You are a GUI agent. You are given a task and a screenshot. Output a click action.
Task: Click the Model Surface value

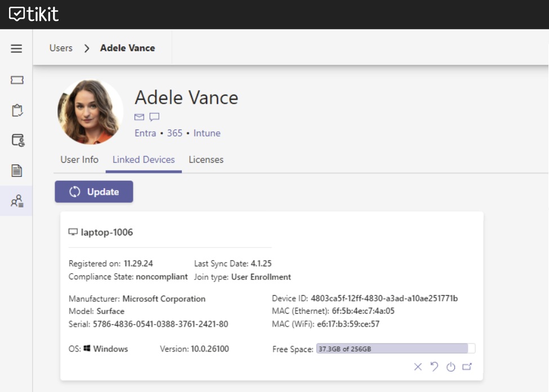pos(110,311)
